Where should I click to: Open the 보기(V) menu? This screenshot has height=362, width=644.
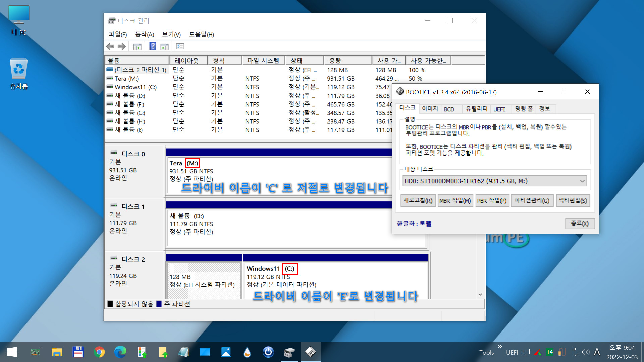171,34
